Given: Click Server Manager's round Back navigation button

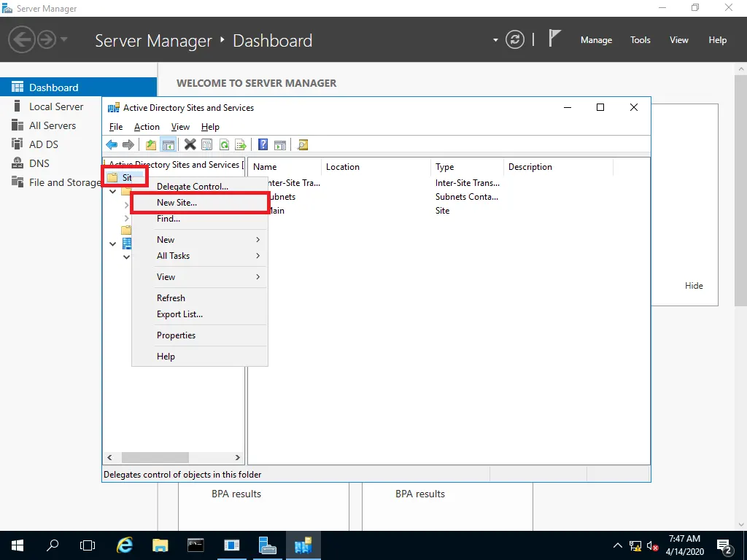Looking at the screenshot, I should tap(21, 39).
